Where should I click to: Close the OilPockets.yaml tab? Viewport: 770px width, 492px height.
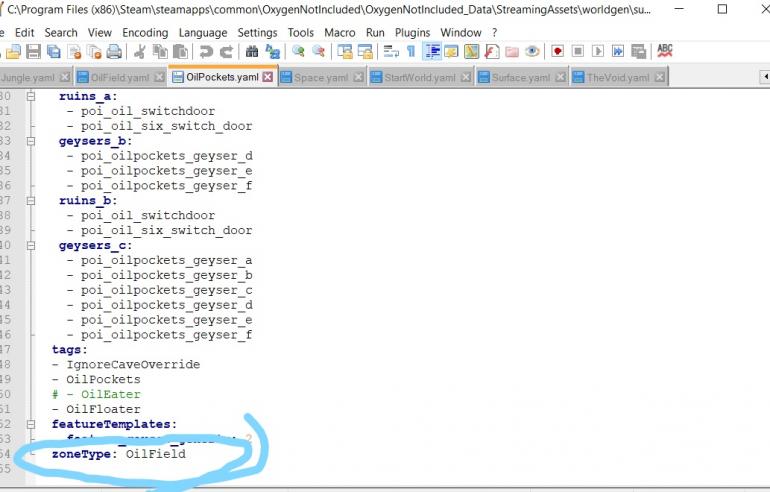pyautogui.click(x=268, y=77)
